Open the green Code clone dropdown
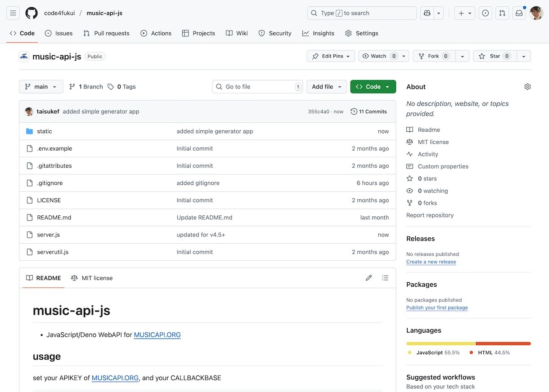The width and height of the screenshot is (549, 392). [373, 87]
